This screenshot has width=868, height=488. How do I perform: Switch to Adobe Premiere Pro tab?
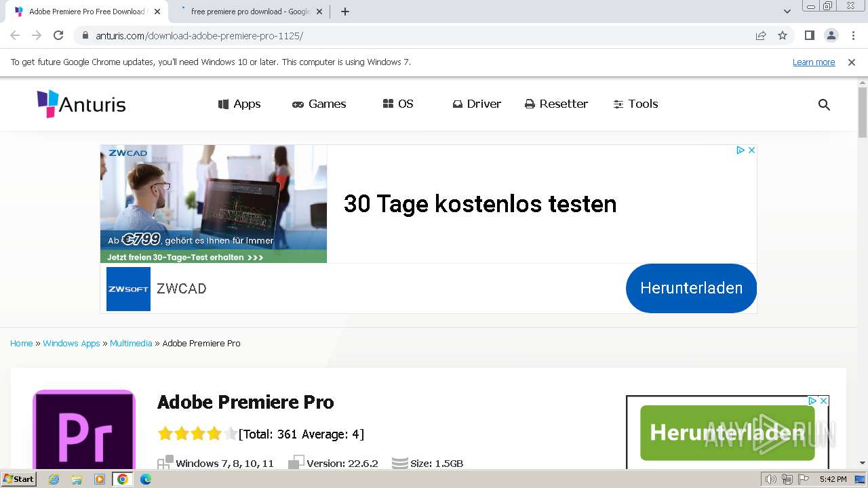pos(86,12)
